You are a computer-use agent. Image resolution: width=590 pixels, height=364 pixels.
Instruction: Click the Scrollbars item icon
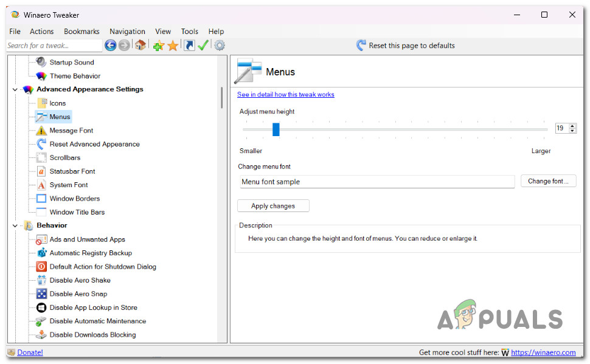pos(41,157)
